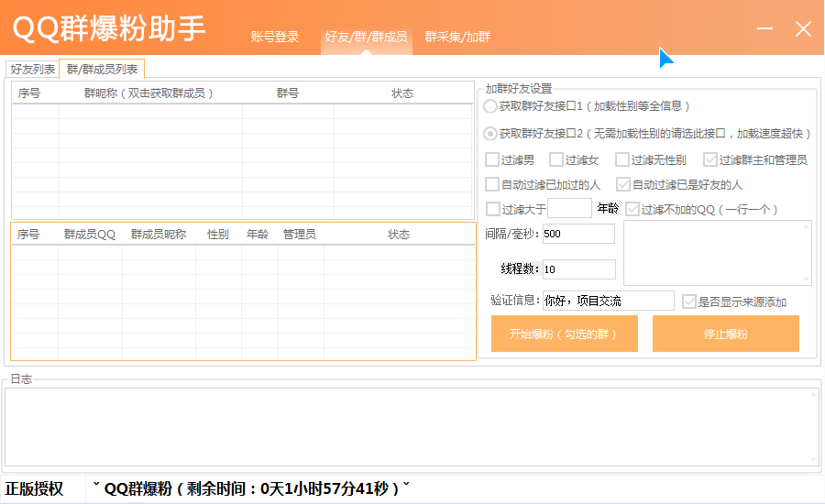Click the 间隔/毫秒 input field
The image size is (825, 504).
pos(578,234)
